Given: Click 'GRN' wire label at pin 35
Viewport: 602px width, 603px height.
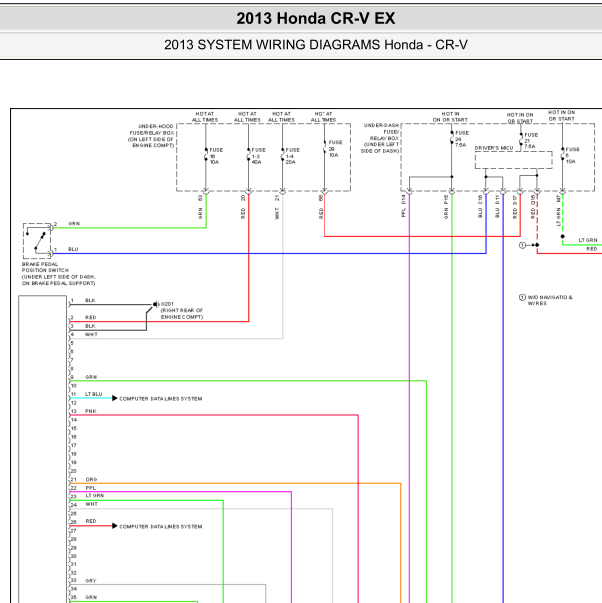Looking at the screenshot, I should coord(91,597).
